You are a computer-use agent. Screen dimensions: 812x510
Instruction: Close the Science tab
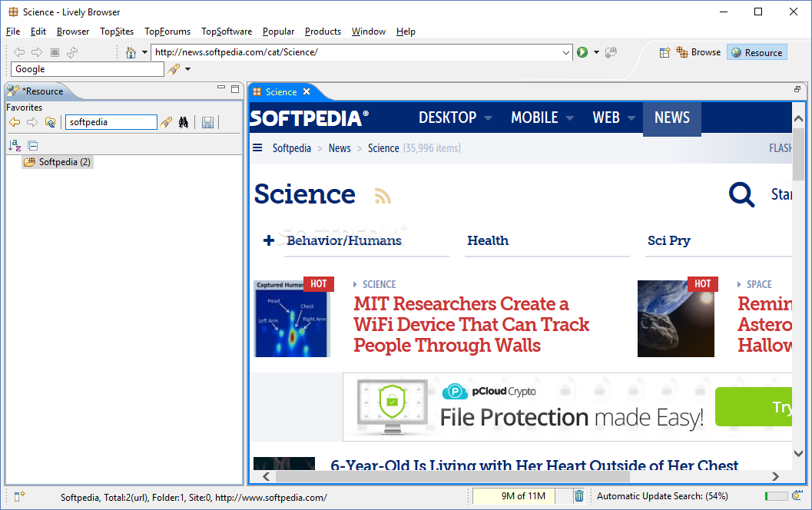(307, 91)
